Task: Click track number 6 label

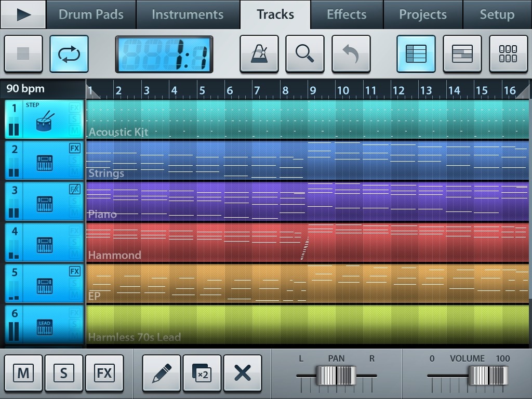Action: click(15, 313)
